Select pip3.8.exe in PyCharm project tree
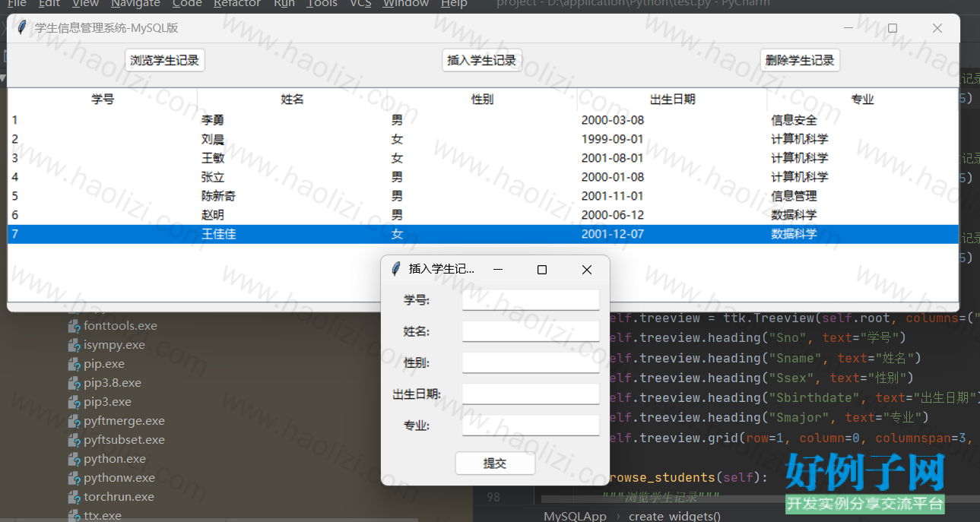The image size is (980, 522). pos(113,382)
